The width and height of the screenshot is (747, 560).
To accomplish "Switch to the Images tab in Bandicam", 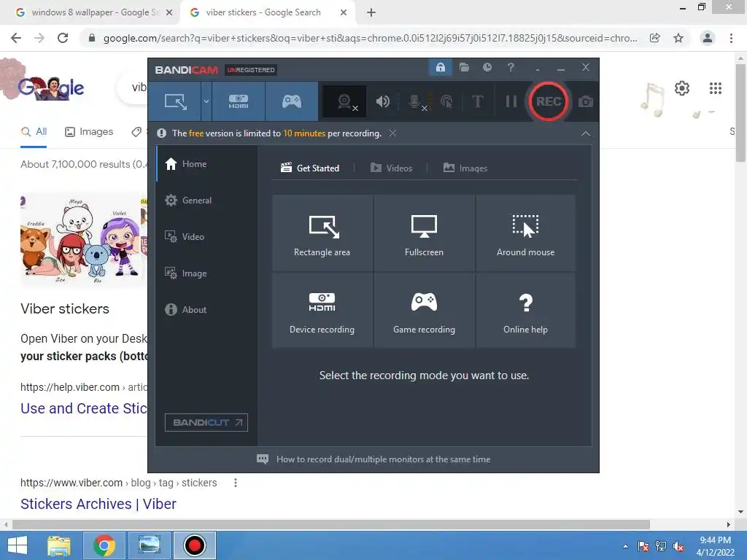I will click(x=465, y=168).
